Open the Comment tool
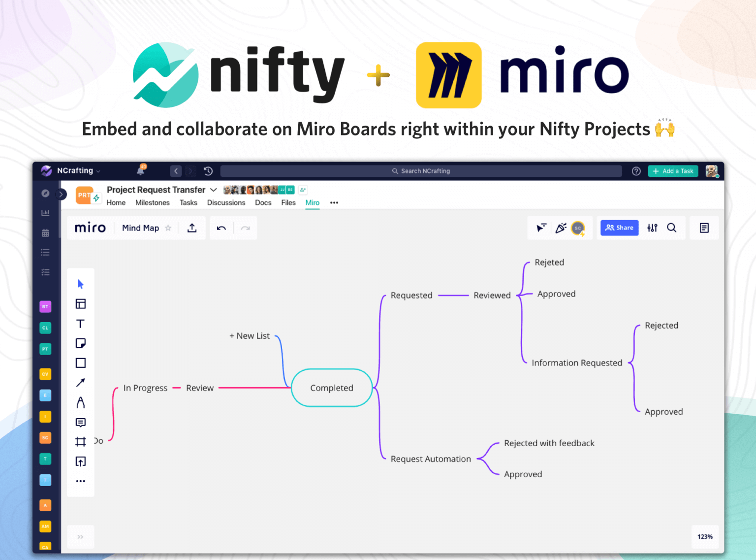This screenshot has height=560, width=756. 80,422
